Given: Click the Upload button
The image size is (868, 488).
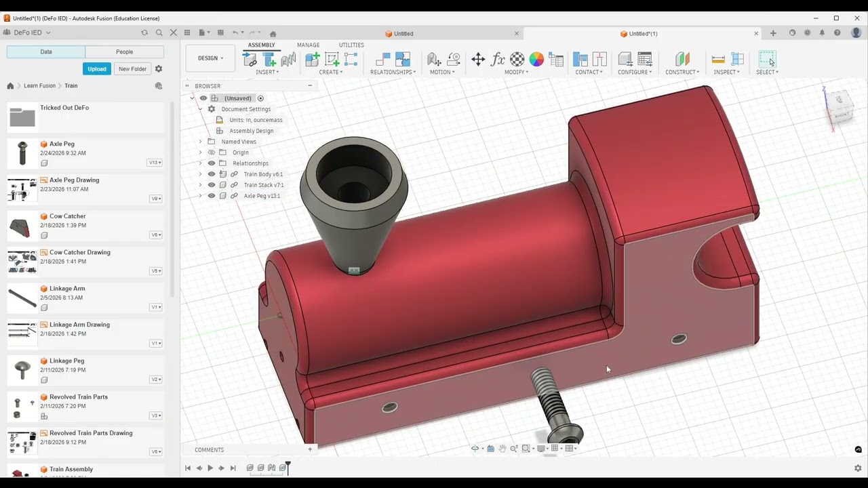Looking at the screenshot, I should [97, 68].
